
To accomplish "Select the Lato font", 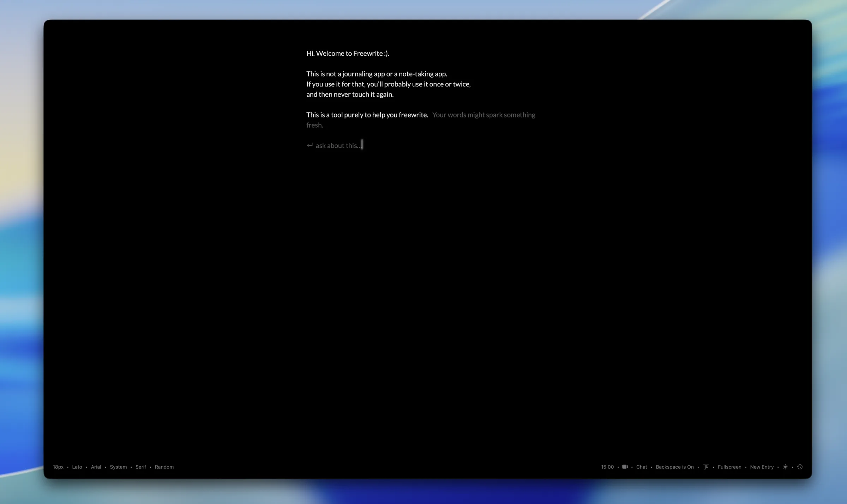I will pos(77,467).
